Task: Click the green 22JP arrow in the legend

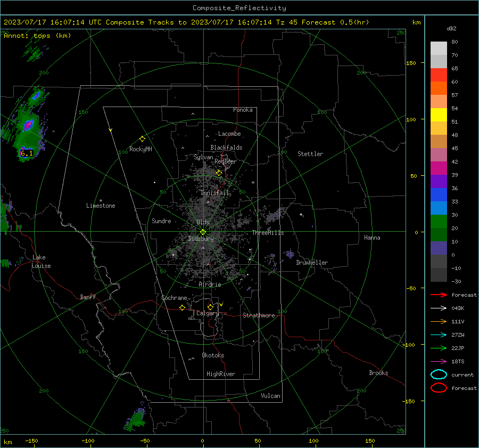Action: pos(439,348)
